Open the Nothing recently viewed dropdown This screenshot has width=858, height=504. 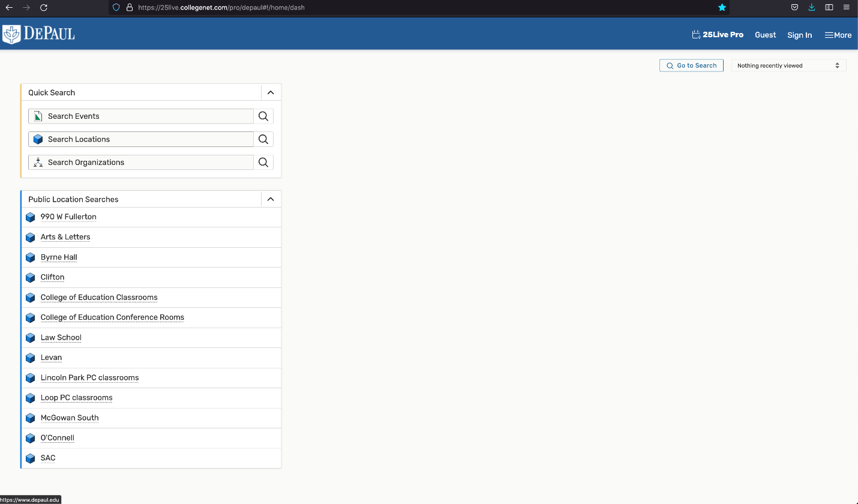point(788,65)
